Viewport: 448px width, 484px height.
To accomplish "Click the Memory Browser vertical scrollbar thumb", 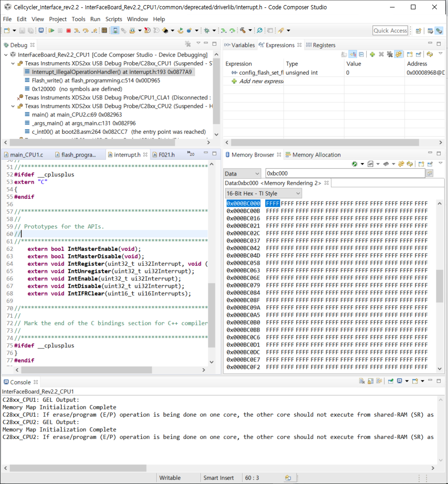I will [439, 286].
